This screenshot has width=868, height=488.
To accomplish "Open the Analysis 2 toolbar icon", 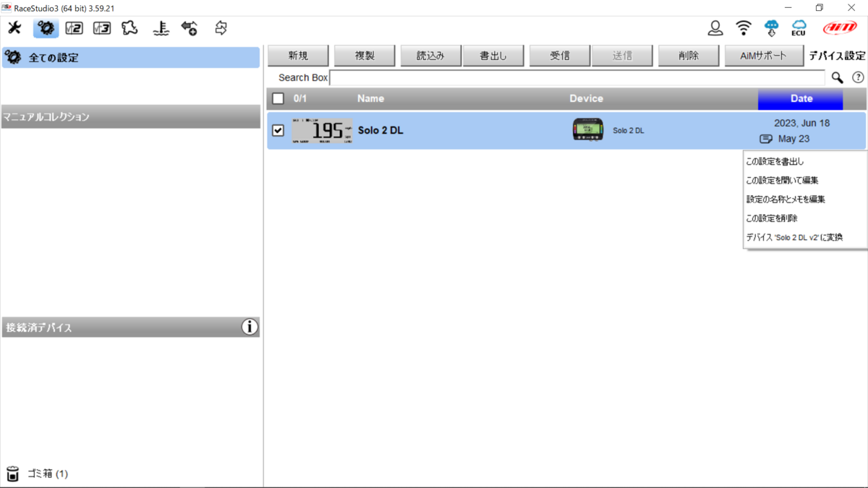I will 74,28.
